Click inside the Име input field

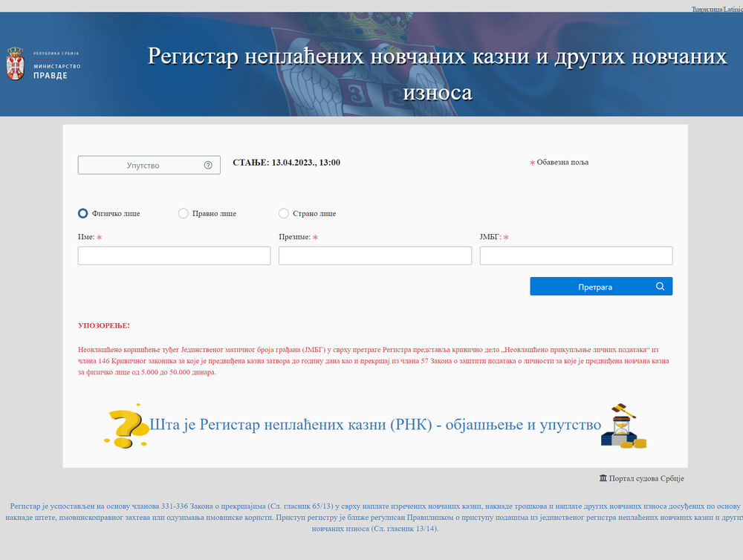[174, 255]
